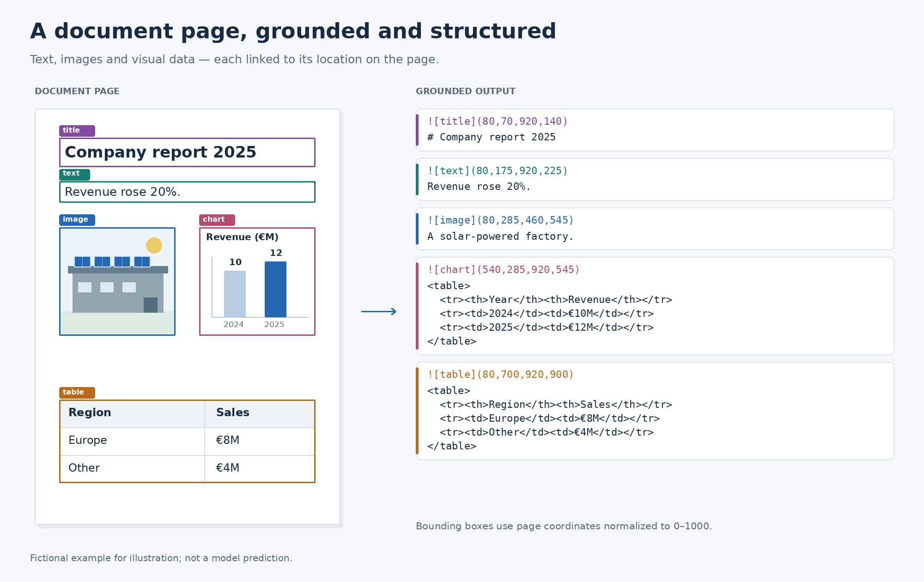Click the output row containing 2024 and €10M
This screenshot has width=924, height=582.
coord(547,314)
